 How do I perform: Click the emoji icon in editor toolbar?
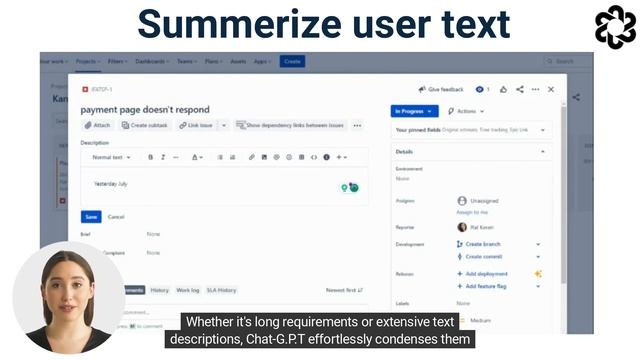coord(289,157)
